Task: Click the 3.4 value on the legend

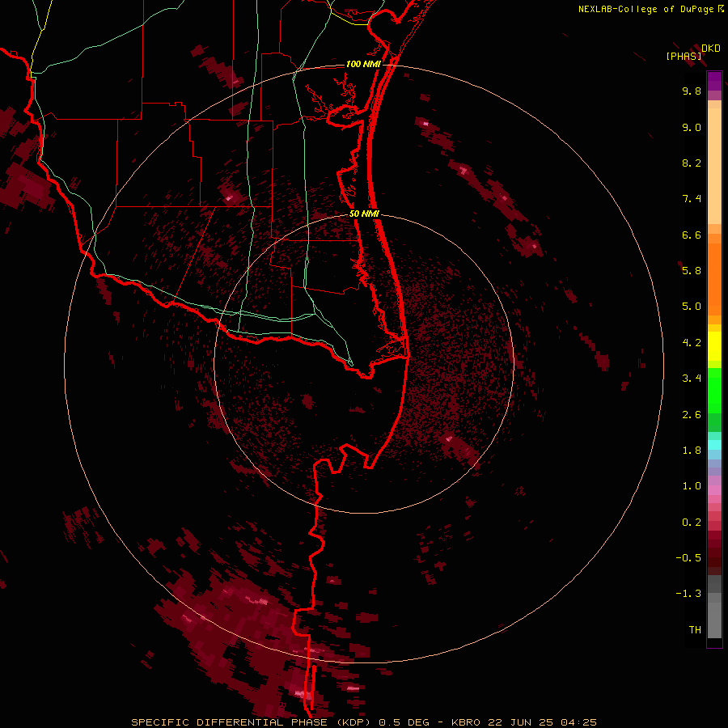Action: click(x=692, y=379)
